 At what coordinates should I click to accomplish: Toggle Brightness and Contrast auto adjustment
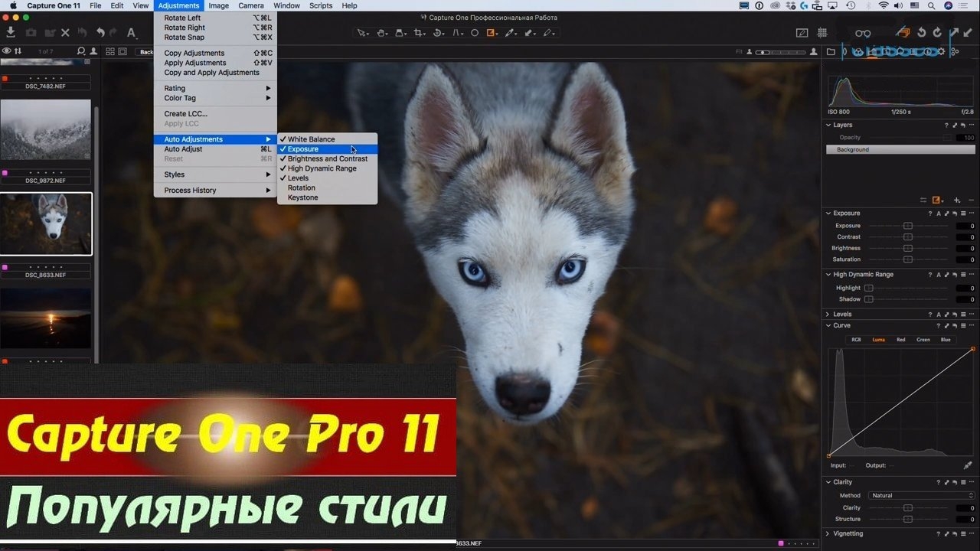tap(327, 158)
